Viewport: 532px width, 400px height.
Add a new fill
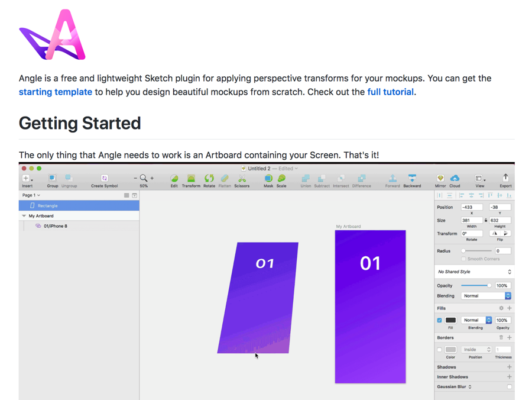[x=510, y=308]
